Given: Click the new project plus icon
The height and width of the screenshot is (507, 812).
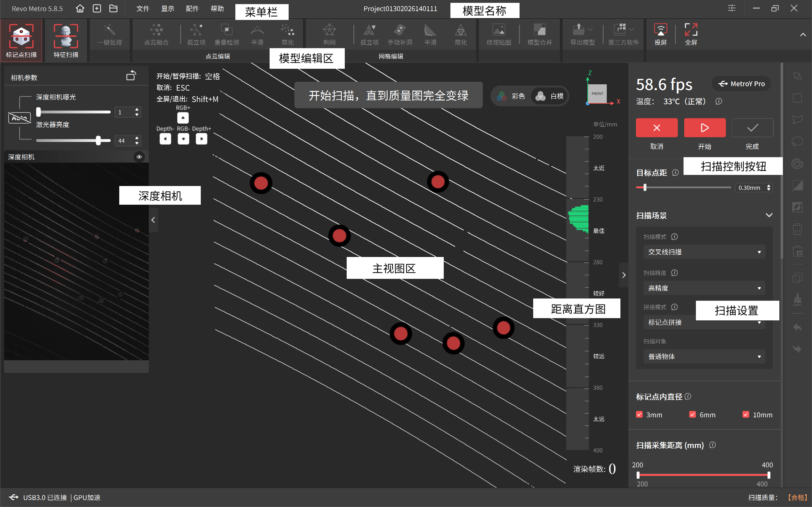Looking at the screenshot, I should [x=97, y=8].
